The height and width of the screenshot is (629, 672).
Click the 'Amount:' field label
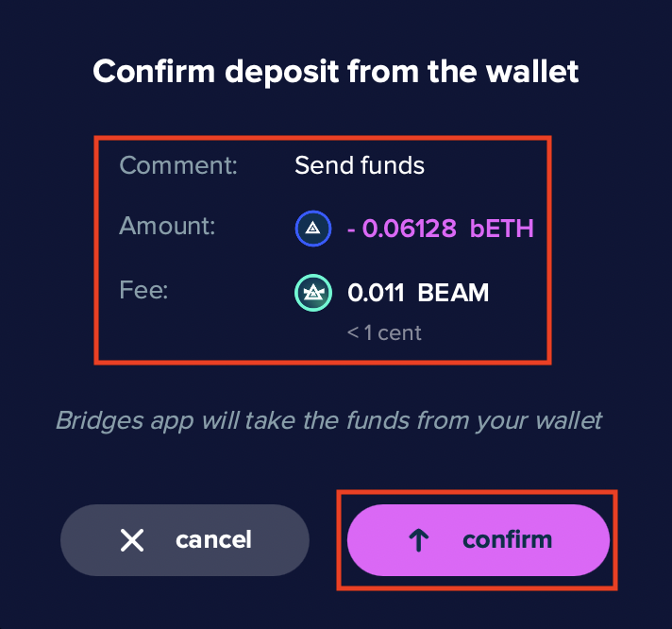[167, 227]
